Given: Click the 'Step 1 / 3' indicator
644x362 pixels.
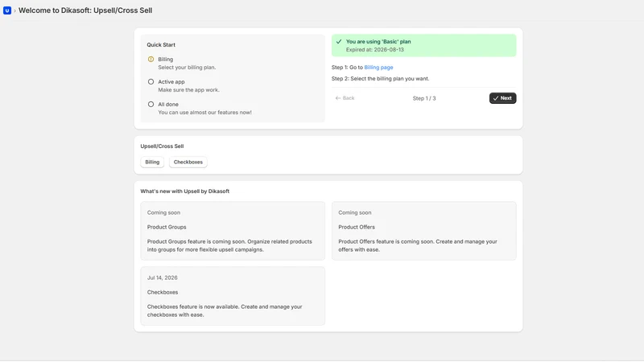Looking at the screenshot, I should [424, 98].
